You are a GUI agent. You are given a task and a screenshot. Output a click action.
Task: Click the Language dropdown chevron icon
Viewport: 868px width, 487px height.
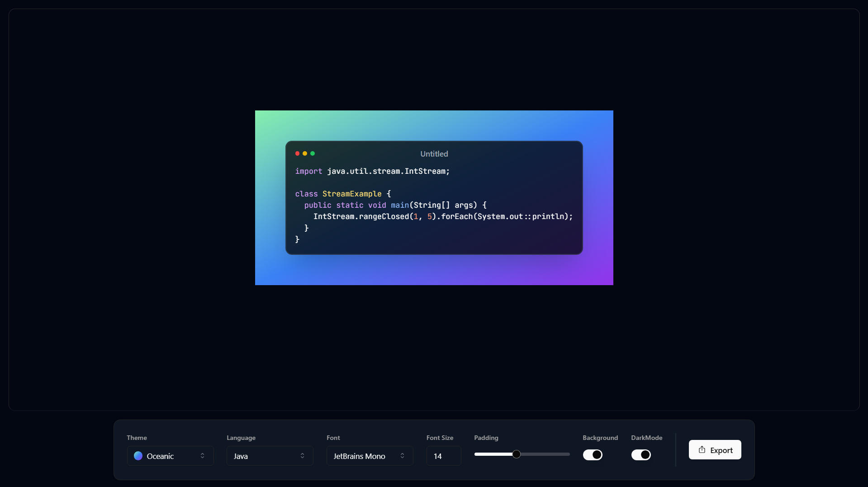(303, 456)
